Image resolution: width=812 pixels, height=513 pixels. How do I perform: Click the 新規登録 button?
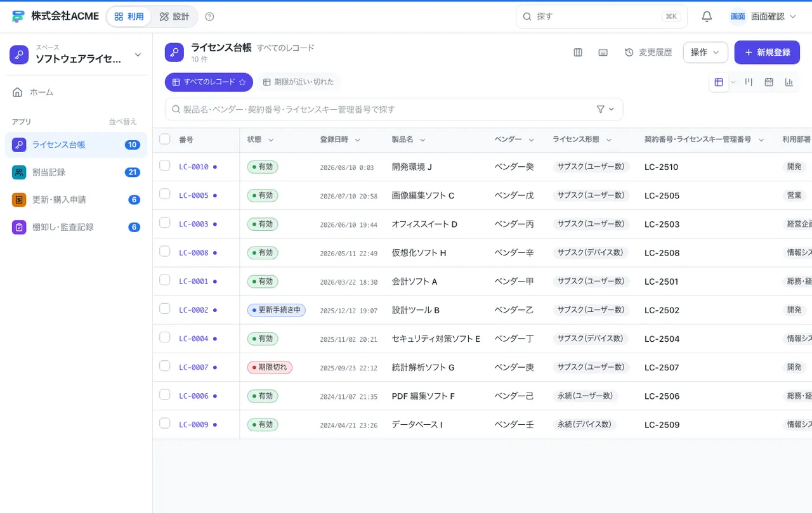coord(767,53)
